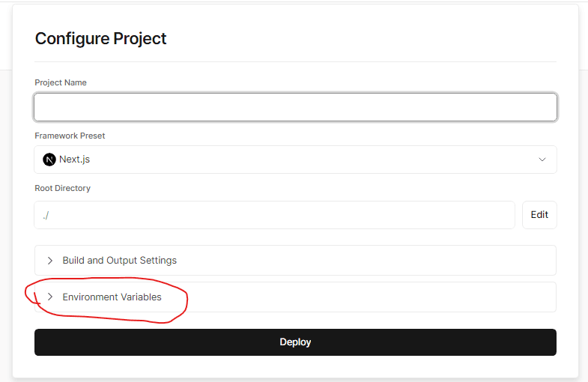Click the "Environment Variables" text label
The height and width of the screenshot is (382, 588).
(x=112, y=297)
